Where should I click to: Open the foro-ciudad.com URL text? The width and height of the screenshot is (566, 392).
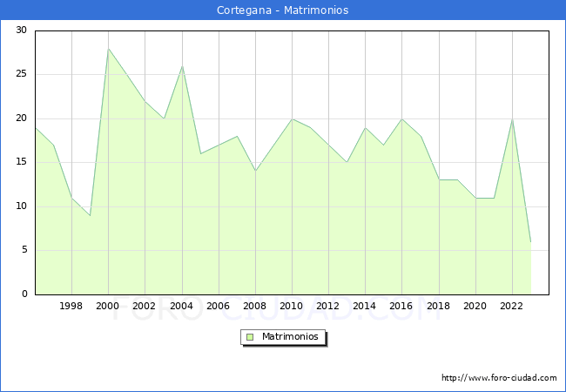coord(499,378)
